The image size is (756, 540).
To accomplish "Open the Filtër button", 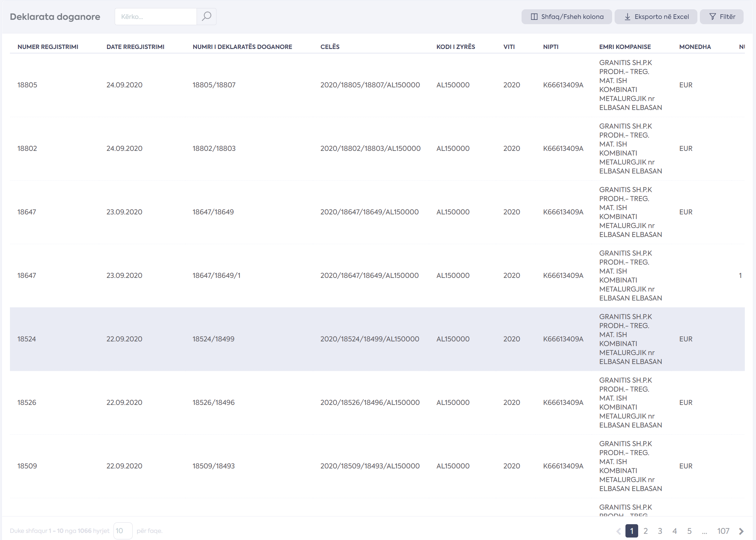I will 721,17.
